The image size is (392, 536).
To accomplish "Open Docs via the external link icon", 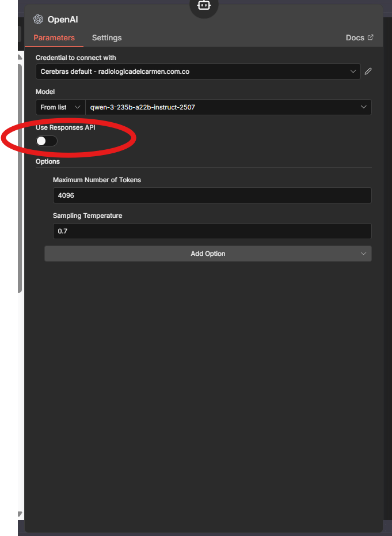I will 371,37.
